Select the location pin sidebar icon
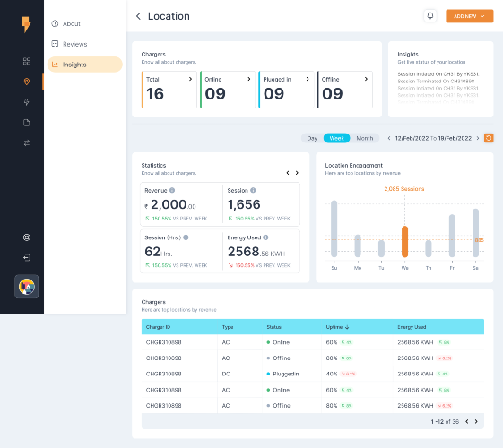 tap(27, 82)
